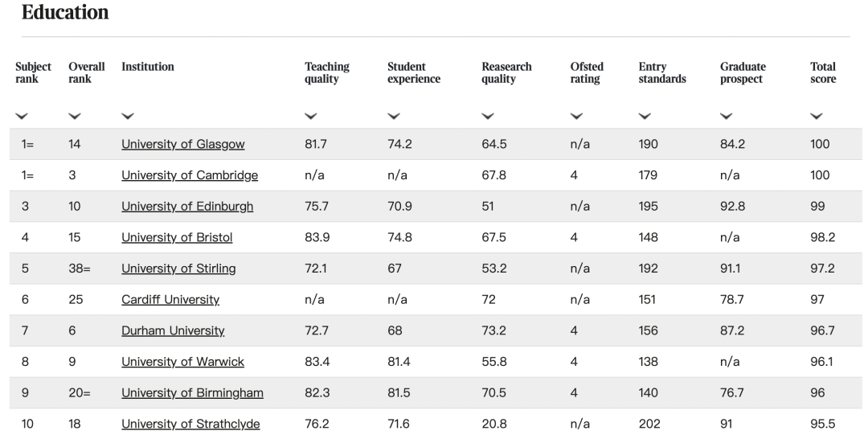The width and height of the screenshot is (868, 439).
Task: Open the Overall rank column chevron
Action: 75,117
